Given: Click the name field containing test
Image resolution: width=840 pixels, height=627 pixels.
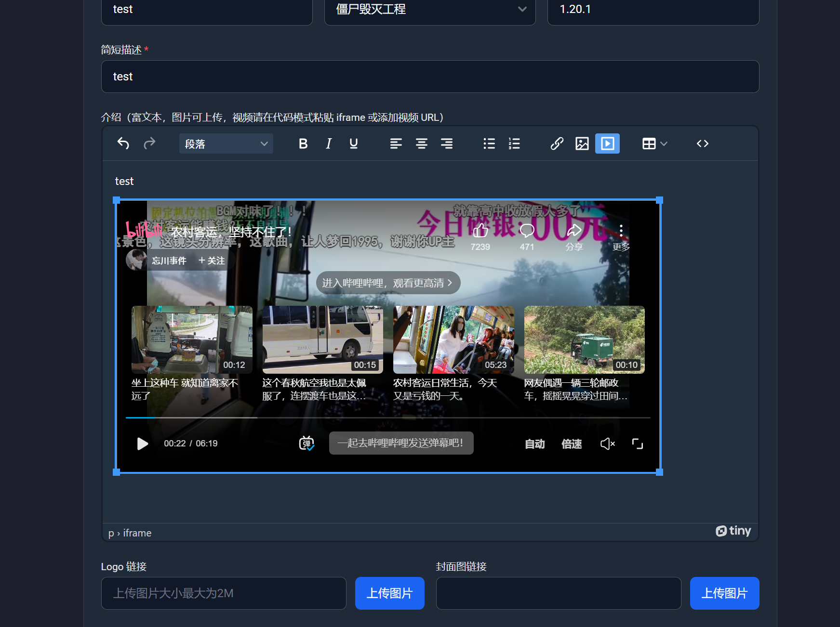Looking at the screenshot, I should point(207,9).
